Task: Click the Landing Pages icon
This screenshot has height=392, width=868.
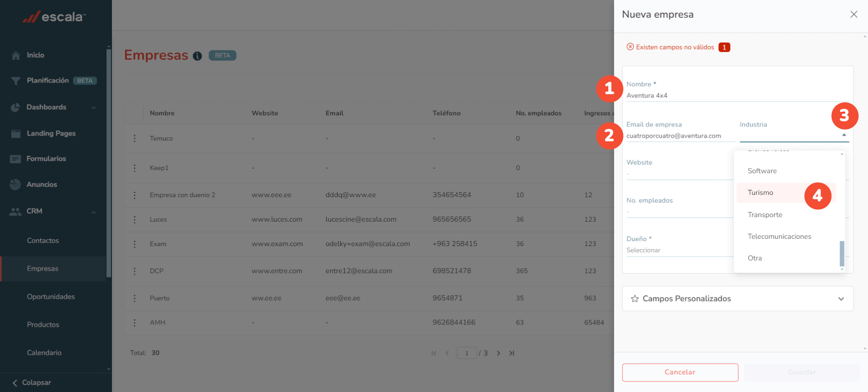Action: pyautogui.click(x=16, y=134)
